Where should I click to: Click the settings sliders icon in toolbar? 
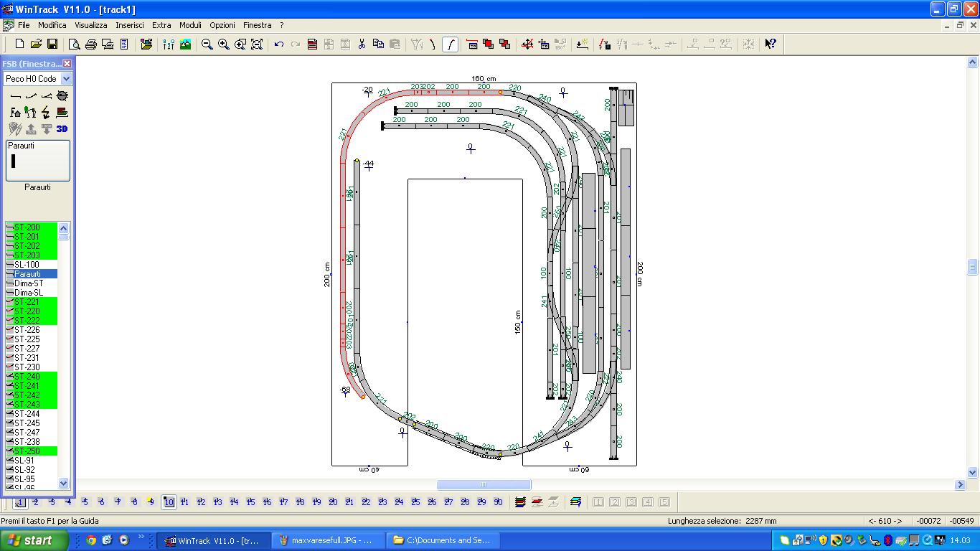click(169, 44)
